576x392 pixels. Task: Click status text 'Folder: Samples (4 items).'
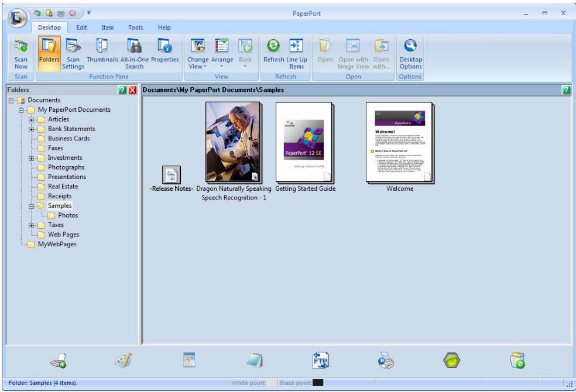click(x=43, y=383)
